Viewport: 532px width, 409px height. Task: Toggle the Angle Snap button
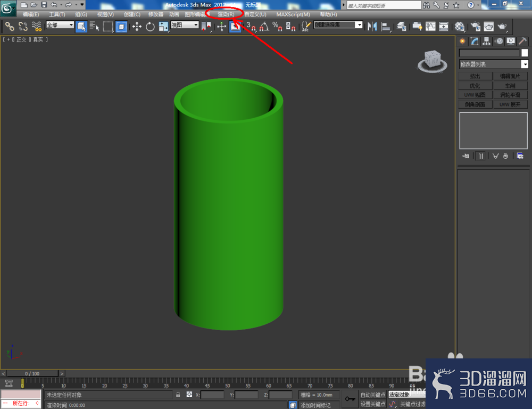point(264,27)
